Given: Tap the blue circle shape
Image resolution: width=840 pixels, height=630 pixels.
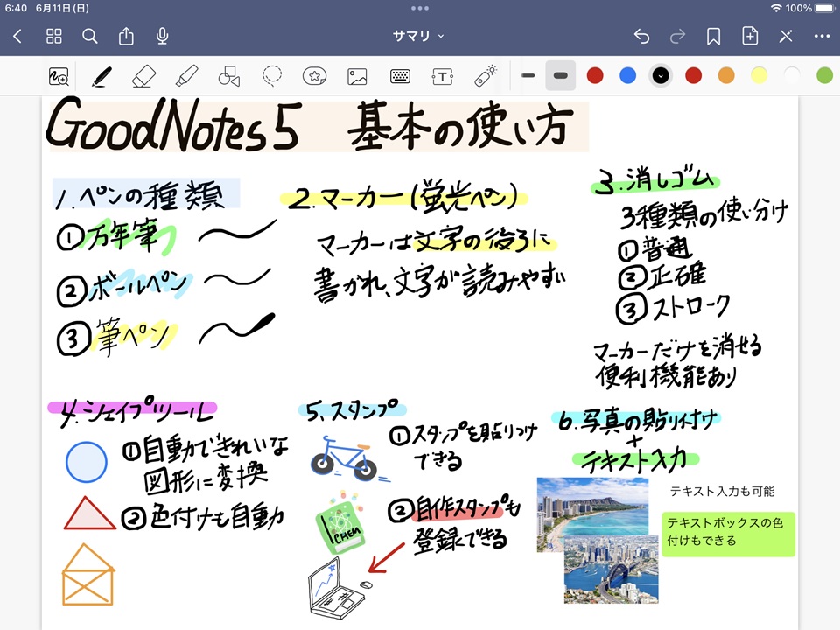Looking at the screenshot, I should 87,462.
